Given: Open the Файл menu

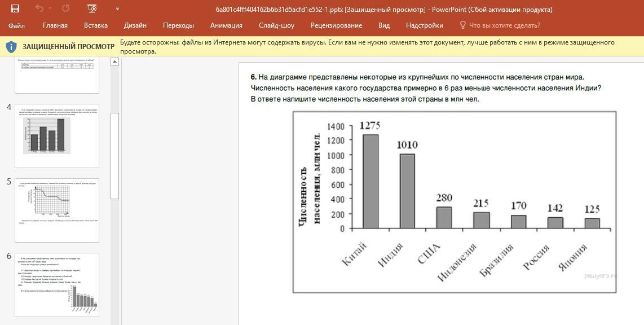Looking at the screenshot, I should 16,25.
